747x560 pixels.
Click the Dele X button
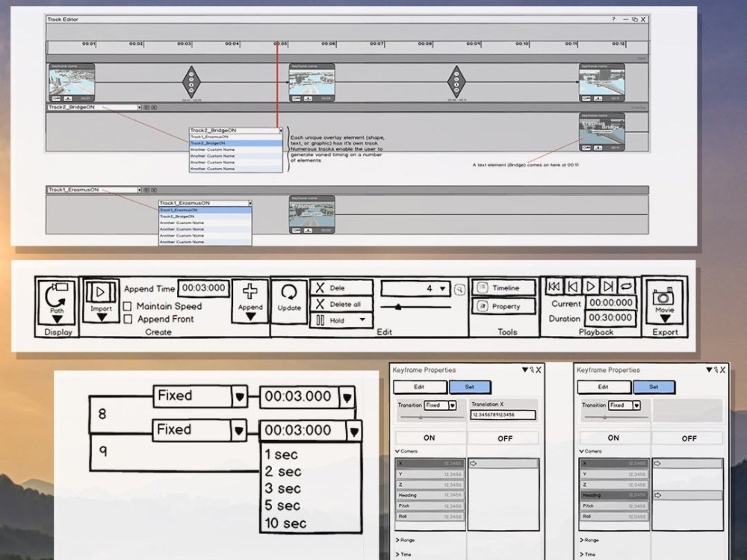(341, 287)
